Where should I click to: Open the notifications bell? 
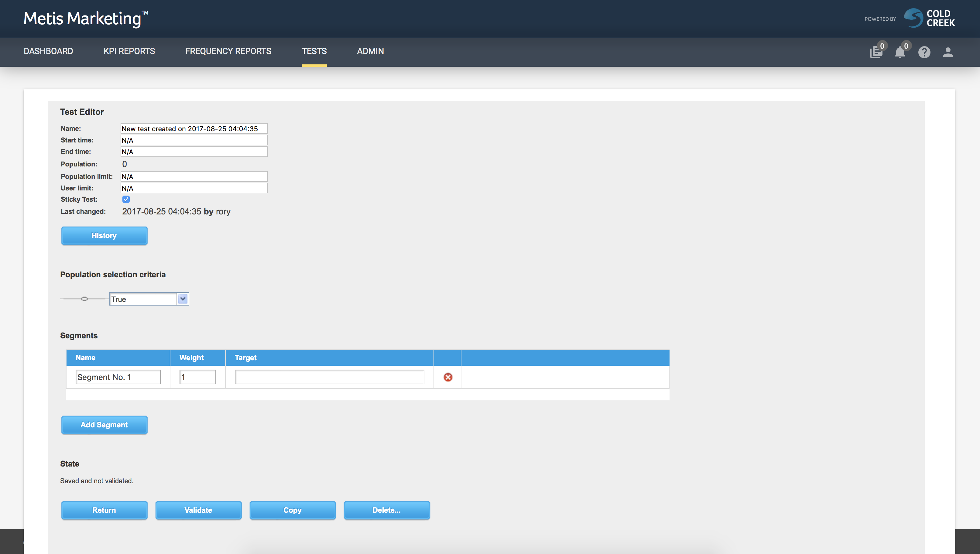[x=900, y=52]
